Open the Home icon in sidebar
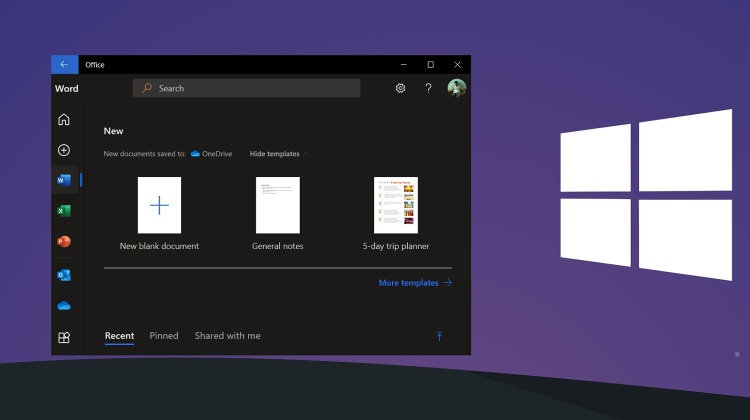Viewport: 750px width, 420px height. tap(64, 120)
